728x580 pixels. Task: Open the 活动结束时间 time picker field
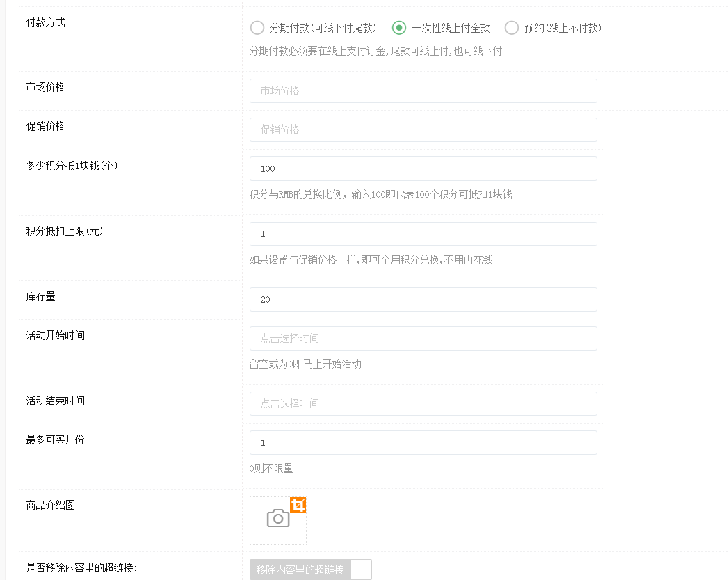[423, 403]
